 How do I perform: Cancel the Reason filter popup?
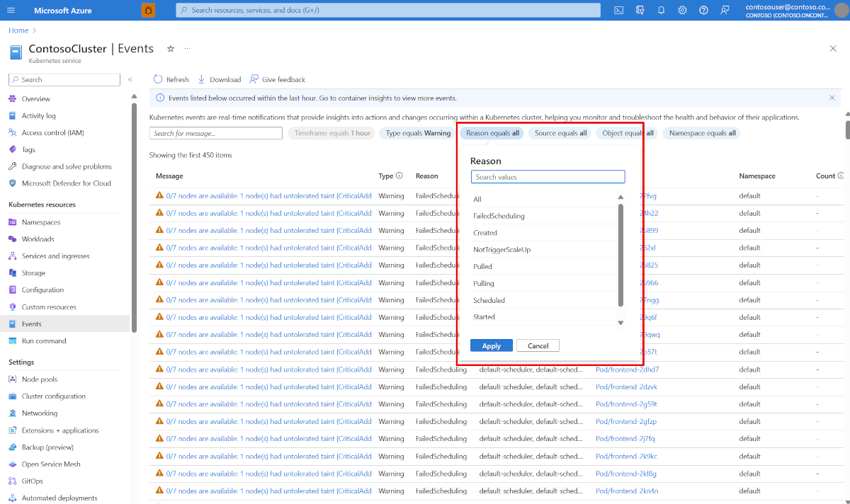pyautogui.click(x=538, y=345)
